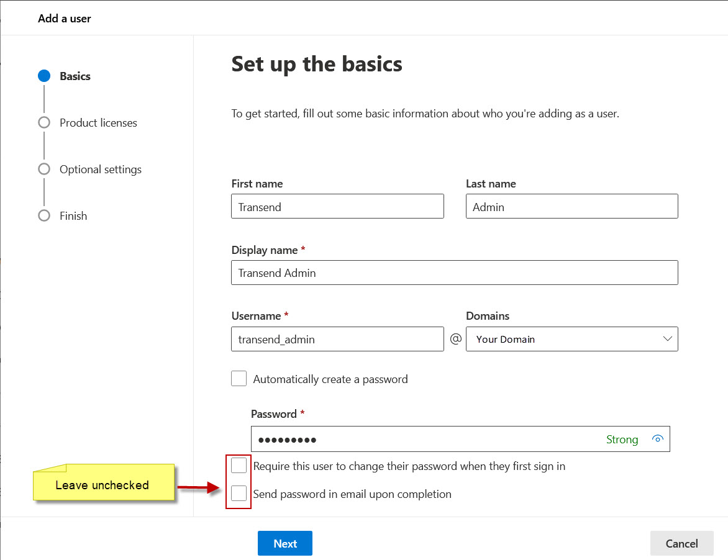Reveal the password using the eye icon

(x=657, y=438)
